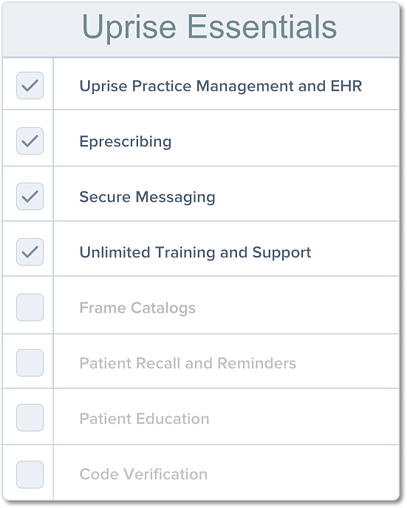Click blank header area left of the title

pyautogui.click(x=40, y=30)
